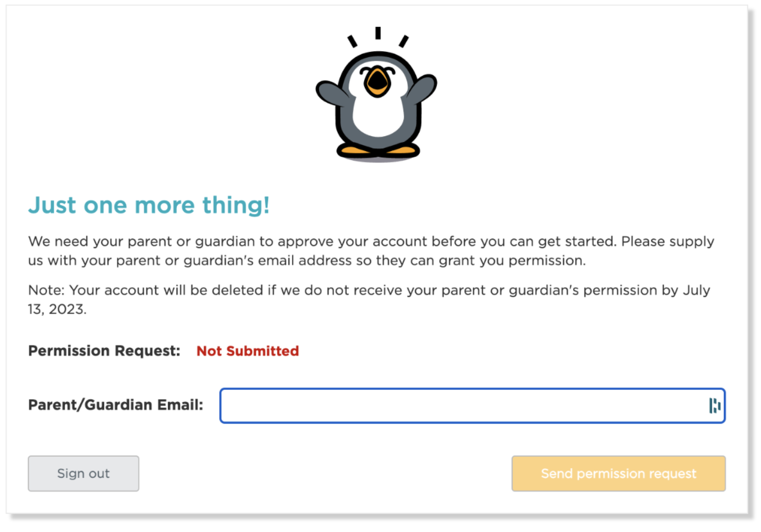This screenshot has height=532, width=761.
Task: Click the 'We need your parent' sentence
Action: [x=99, y=241]
